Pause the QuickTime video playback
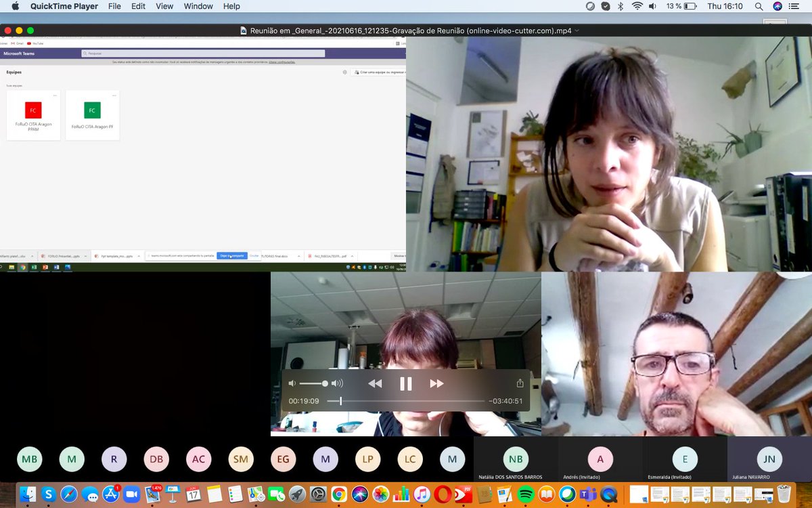 pos(406,383)
